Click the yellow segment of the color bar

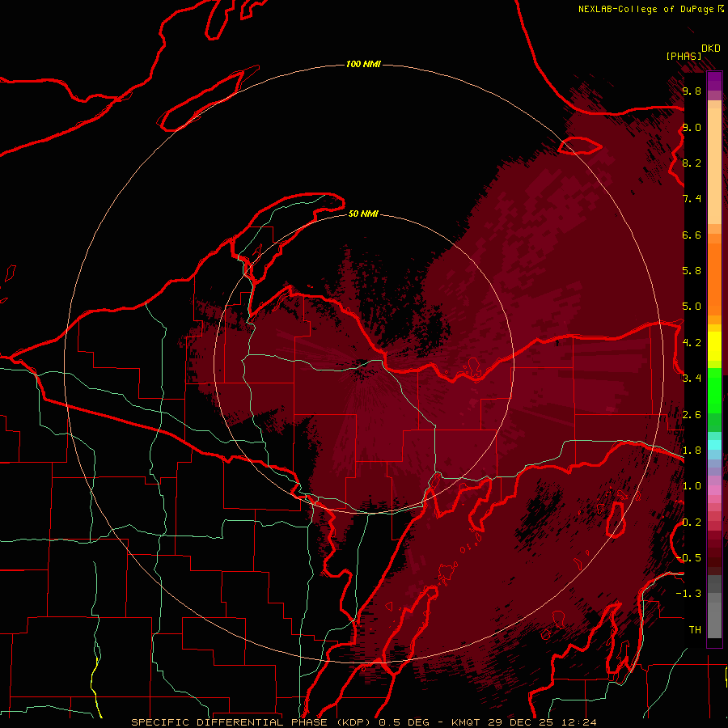click(714, 346)
